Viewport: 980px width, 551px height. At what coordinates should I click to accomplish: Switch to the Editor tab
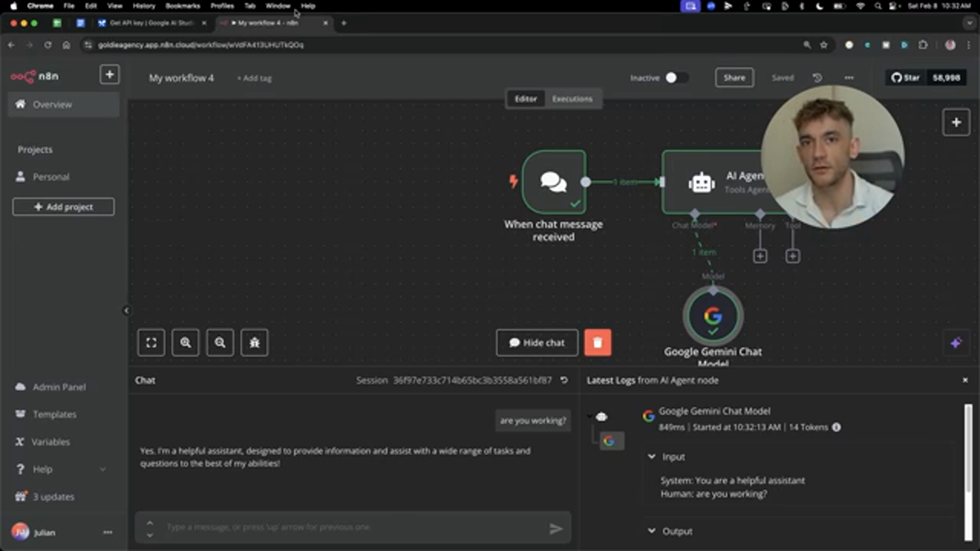point(526,99)
